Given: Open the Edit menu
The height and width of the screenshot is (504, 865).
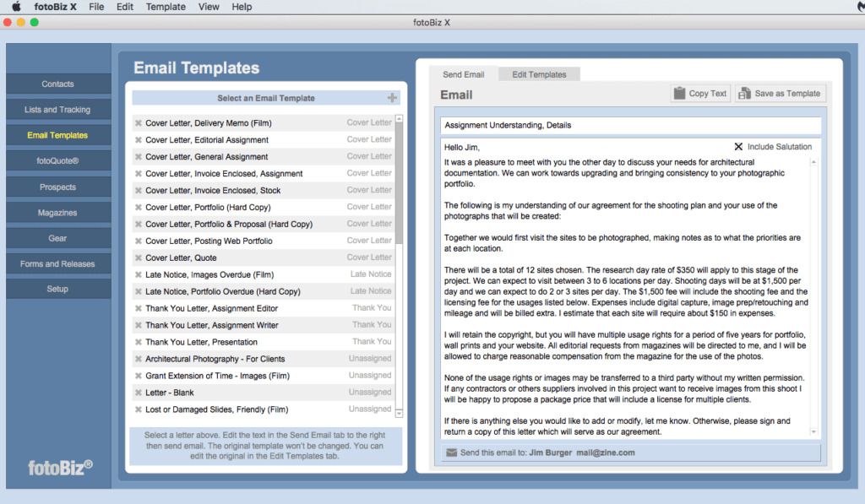Looking at the screenshot, I should (125, 7).
